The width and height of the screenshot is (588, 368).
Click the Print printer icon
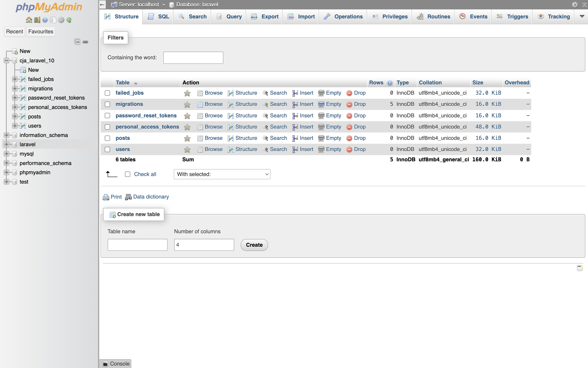point(106,197)
